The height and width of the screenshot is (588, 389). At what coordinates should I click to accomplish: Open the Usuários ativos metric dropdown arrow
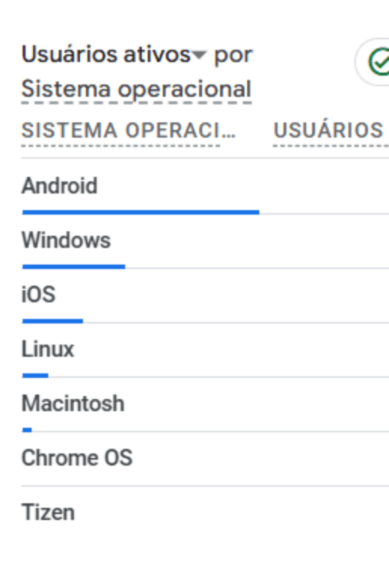point(199,56)
